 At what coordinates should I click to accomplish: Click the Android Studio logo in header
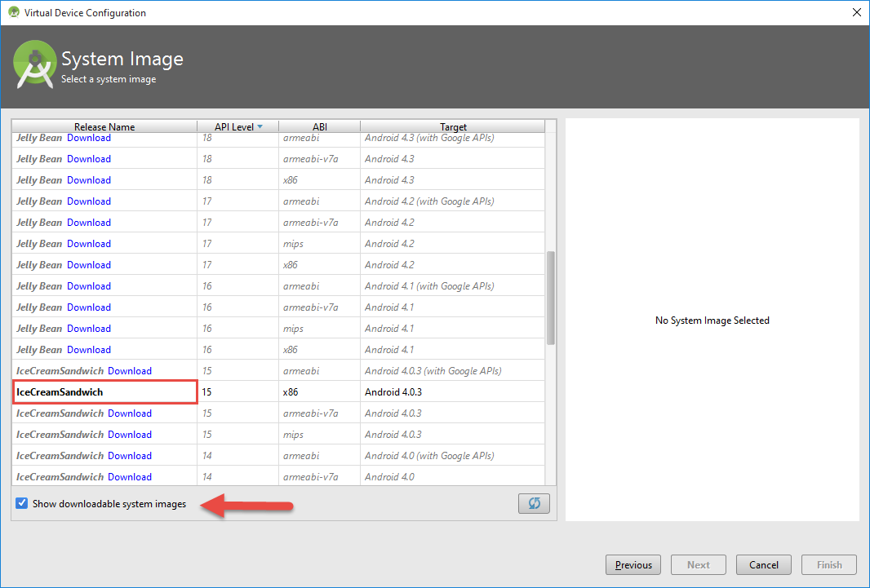pyautogui.click(x=34, y=64)
